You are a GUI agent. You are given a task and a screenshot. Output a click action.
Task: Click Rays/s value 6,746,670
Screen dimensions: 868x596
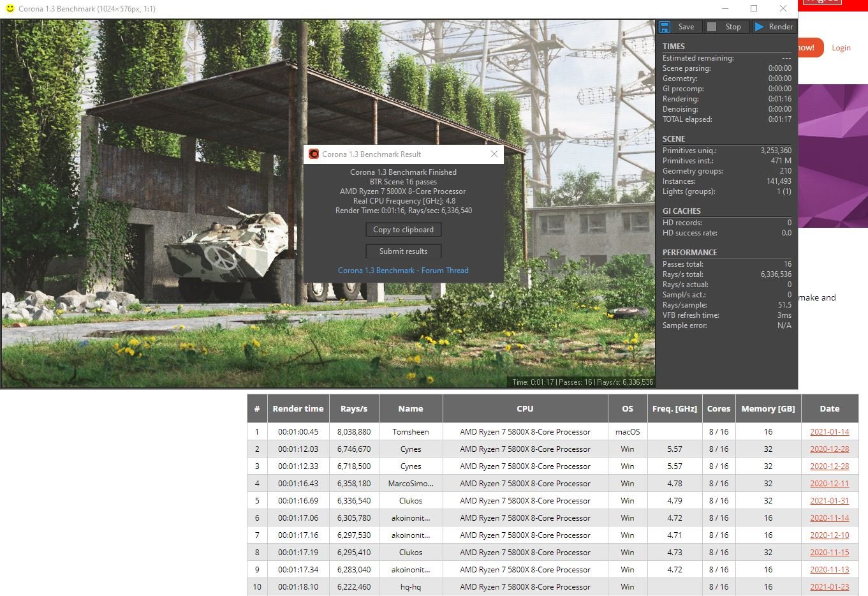pos(354,449)
